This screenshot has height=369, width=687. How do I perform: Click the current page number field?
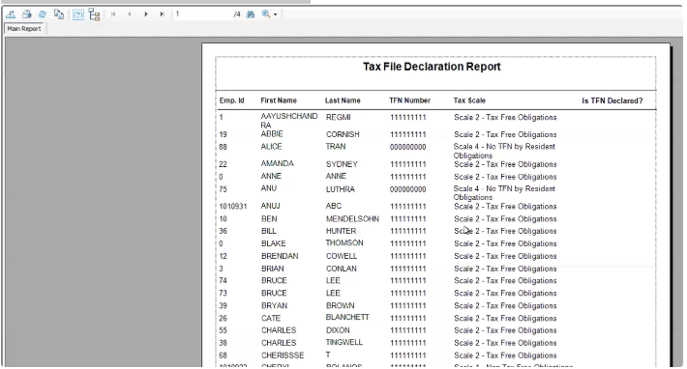click(202, 14)
